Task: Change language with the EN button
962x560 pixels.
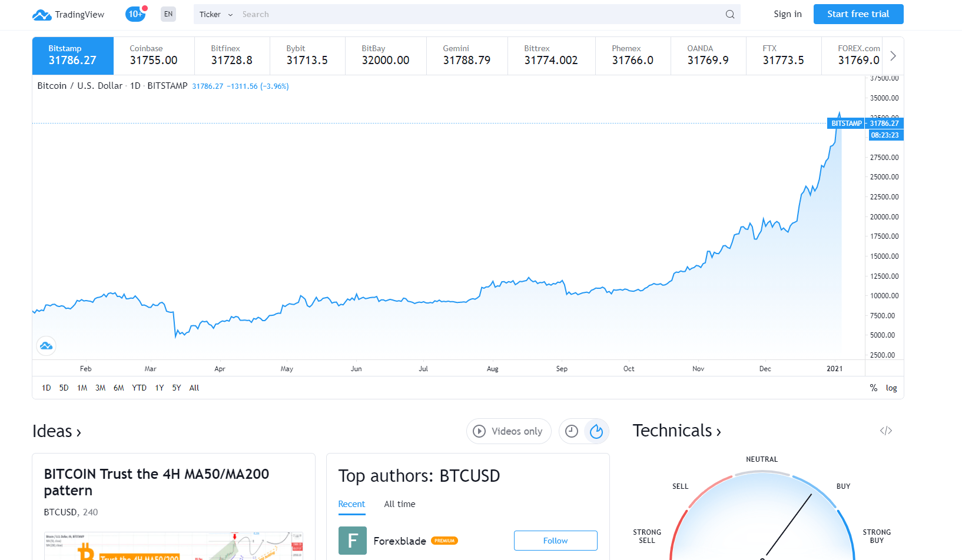Action: (168, 14)
